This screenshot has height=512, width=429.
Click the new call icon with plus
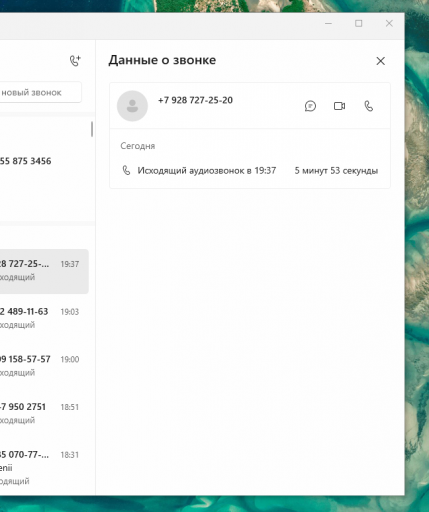click(75, 61)
